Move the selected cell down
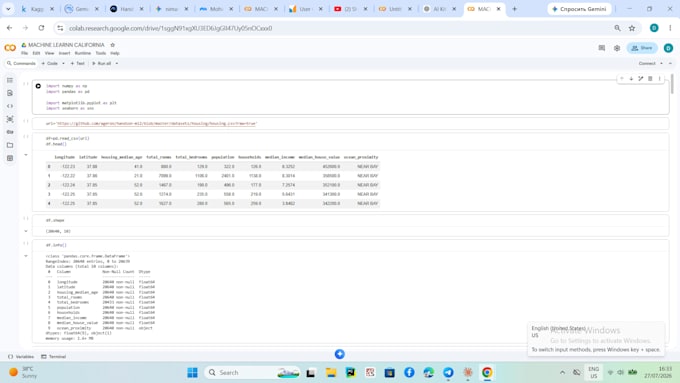This screenshot has height=383, width=680. (631, 79)
